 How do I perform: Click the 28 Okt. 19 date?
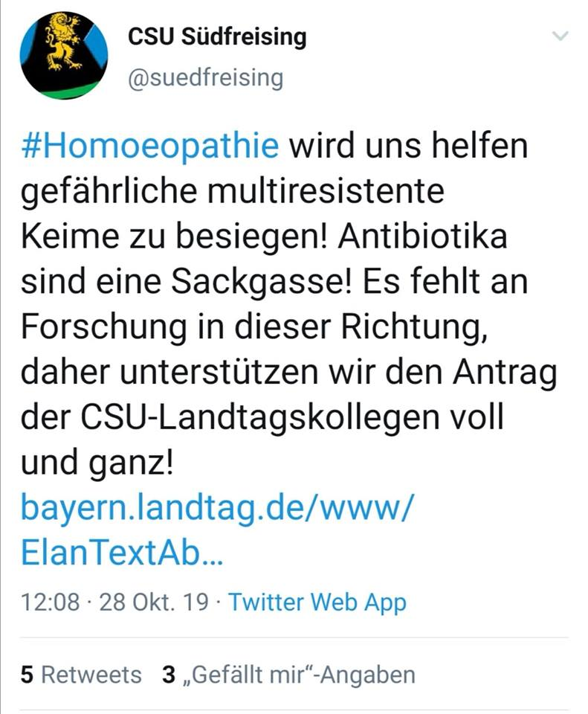coord(154,602)
